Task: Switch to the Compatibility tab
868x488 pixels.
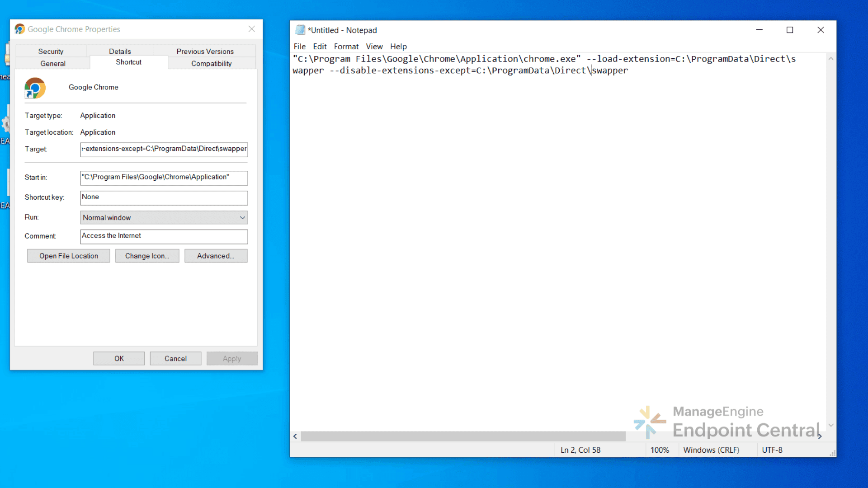Action: coord(211,63)
